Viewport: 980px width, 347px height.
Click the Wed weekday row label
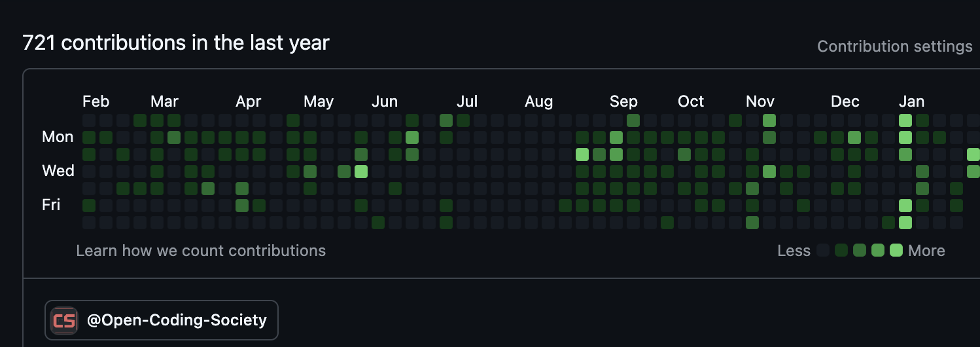coord(58,171)
